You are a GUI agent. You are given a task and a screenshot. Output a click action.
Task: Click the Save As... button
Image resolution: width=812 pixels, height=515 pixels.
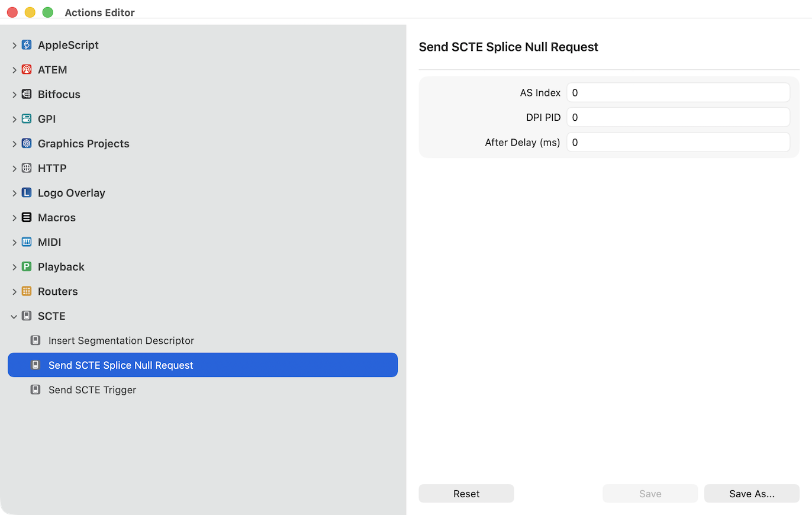752,494
